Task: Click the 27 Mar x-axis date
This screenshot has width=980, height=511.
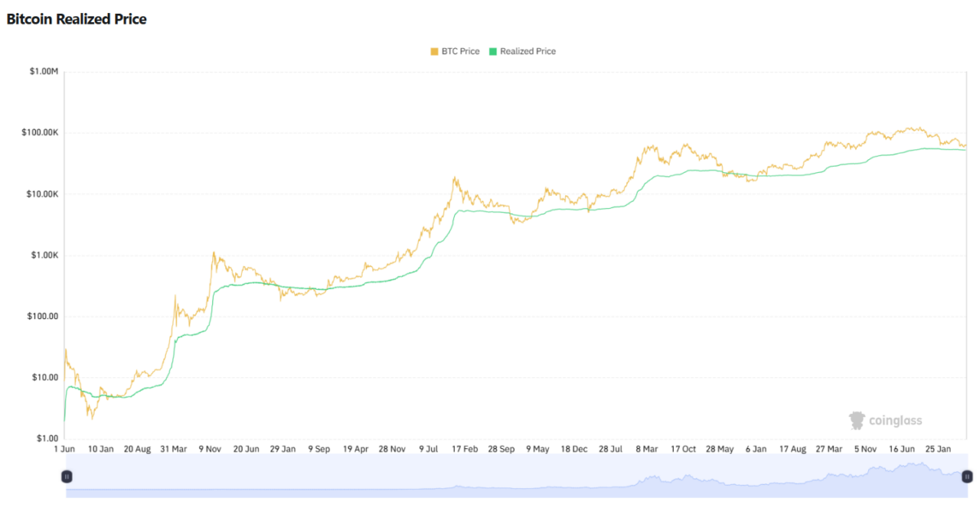Action: pos(828,449)
